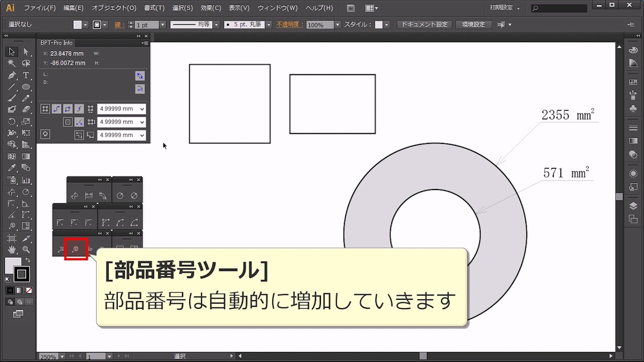Open the 効果 menu in the menu bar

pyautogui.click(x=210, y=8)
